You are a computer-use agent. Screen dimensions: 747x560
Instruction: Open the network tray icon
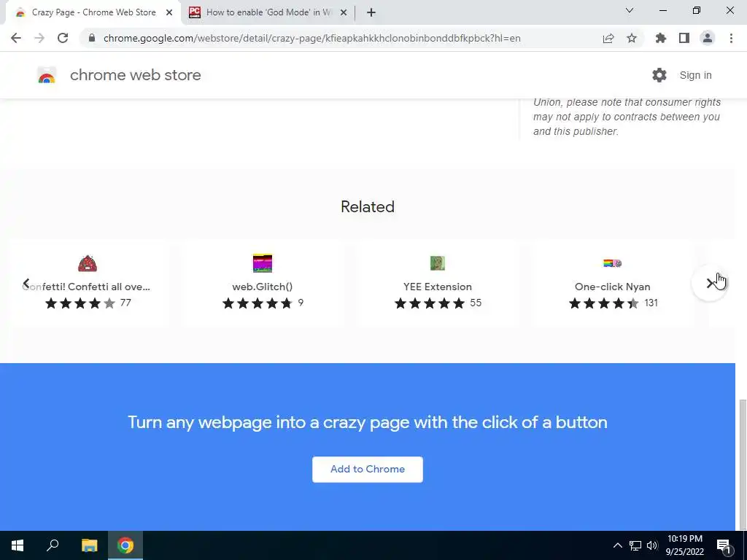pos(635,545)
